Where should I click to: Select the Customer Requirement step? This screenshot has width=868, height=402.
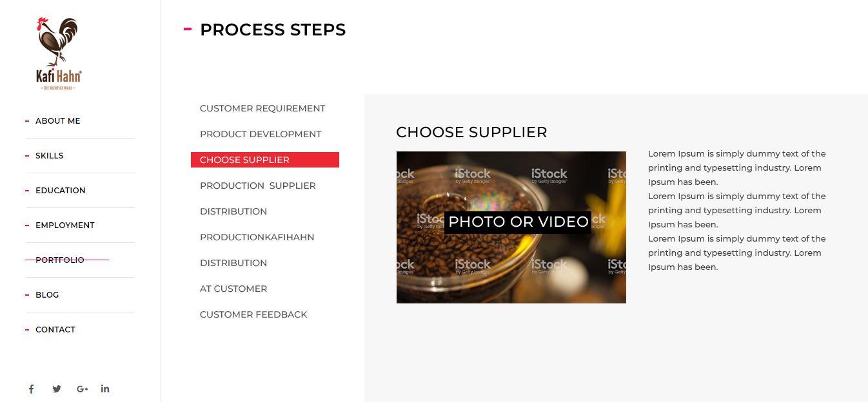pos(262,108)
